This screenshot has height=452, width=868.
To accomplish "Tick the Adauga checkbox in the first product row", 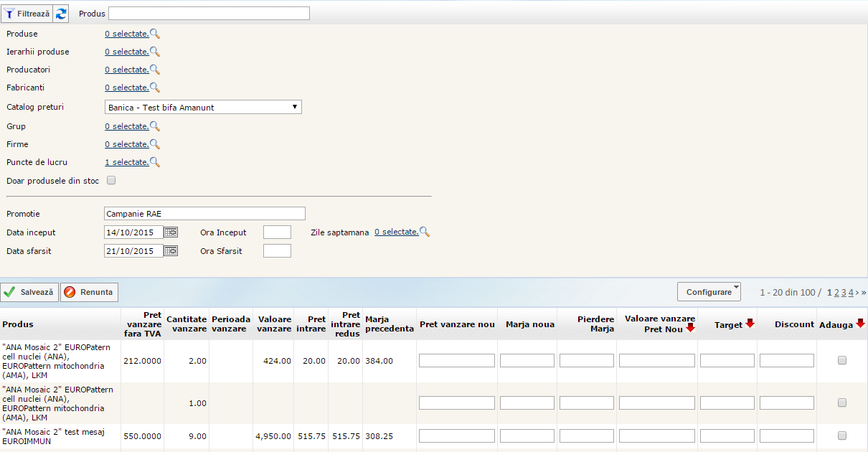I will 842,361.
